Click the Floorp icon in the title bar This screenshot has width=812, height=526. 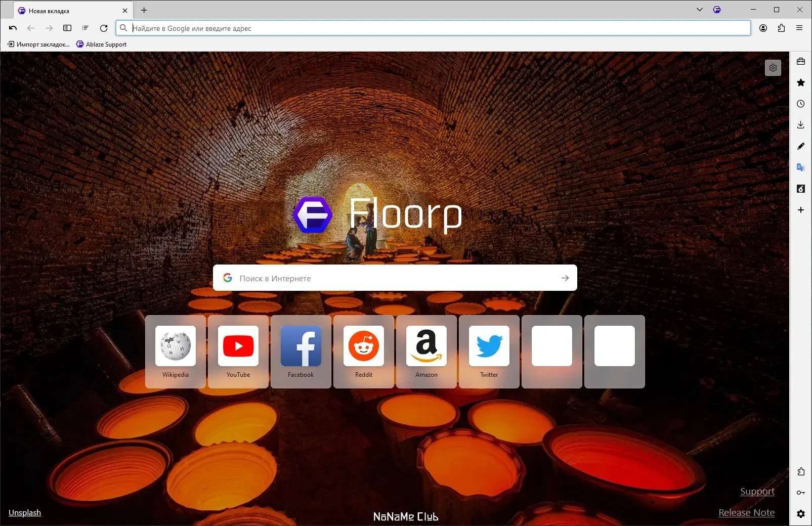click(x=717, y=10)
